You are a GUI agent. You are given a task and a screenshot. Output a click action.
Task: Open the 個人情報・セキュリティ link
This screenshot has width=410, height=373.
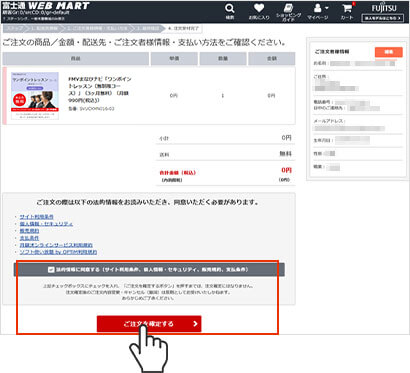pos(46,224)
